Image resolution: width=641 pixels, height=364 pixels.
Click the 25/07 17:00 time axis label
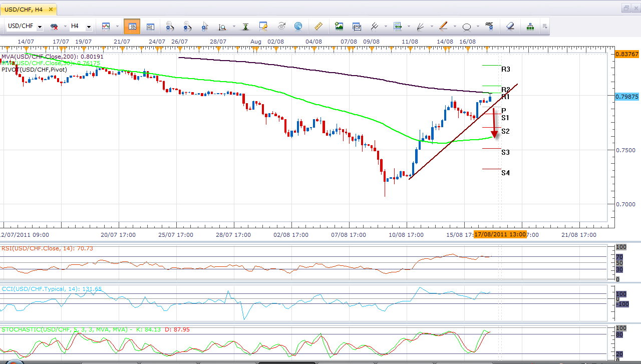176,234
